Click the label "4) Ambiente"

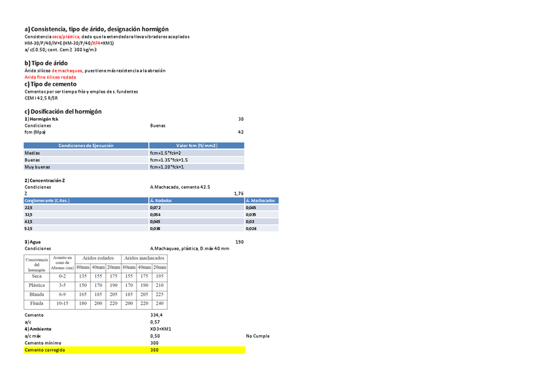(38, 329)
